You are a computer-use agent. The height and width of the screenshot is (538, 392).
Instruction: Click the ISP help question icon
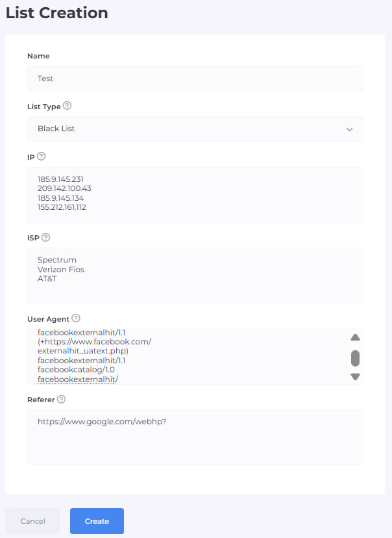click(45, 237)
